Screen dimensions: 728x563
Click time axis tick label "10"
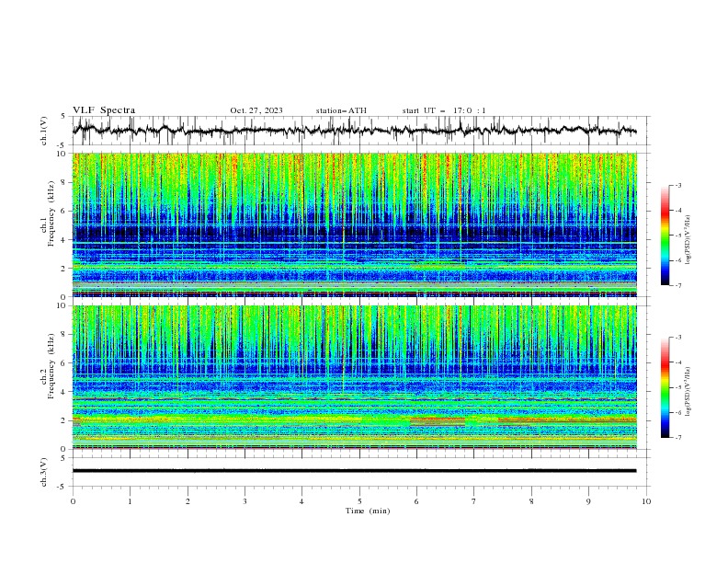[x=646, y=501]
